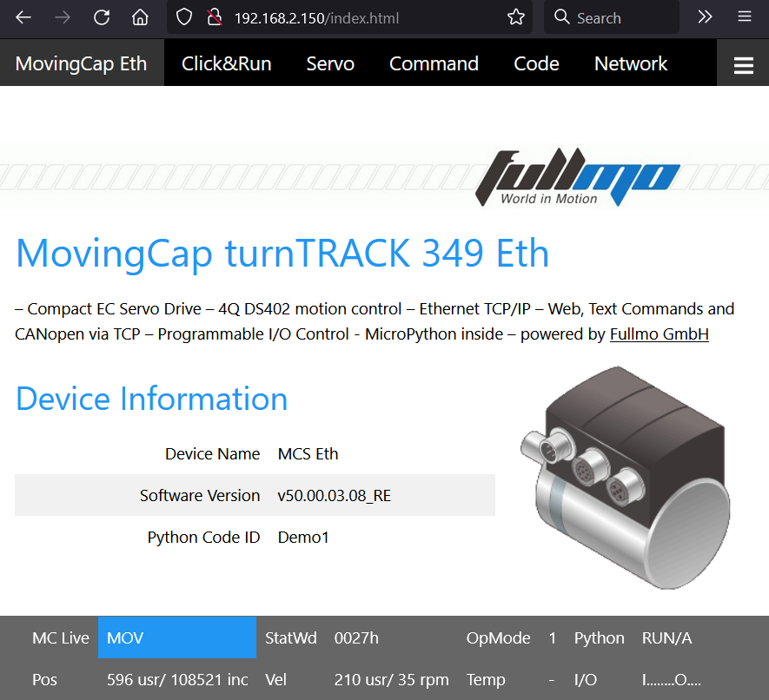Click the Temp label in status bar
Screen dimensions: 769x700
[x=486, y=679]
